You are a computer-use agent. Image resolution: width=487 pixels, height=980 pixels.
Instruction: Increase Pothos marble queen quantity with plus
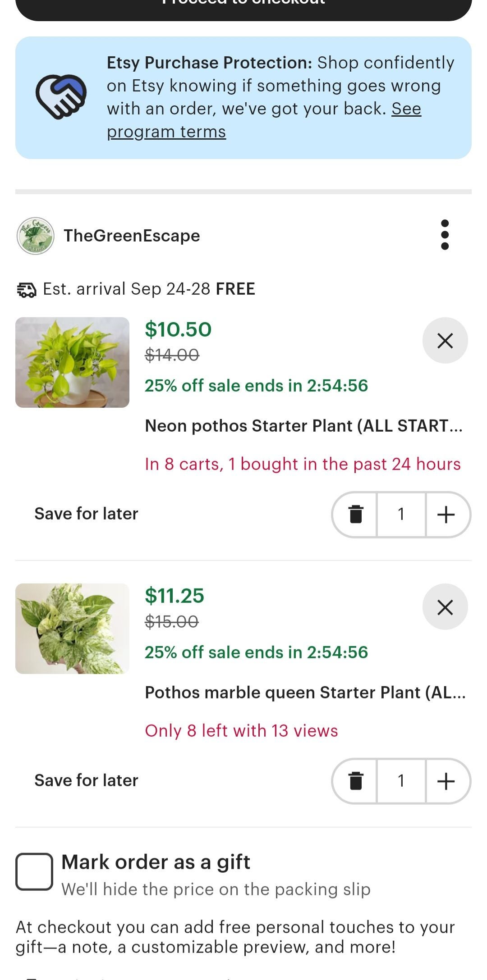(x=446, y=781)
